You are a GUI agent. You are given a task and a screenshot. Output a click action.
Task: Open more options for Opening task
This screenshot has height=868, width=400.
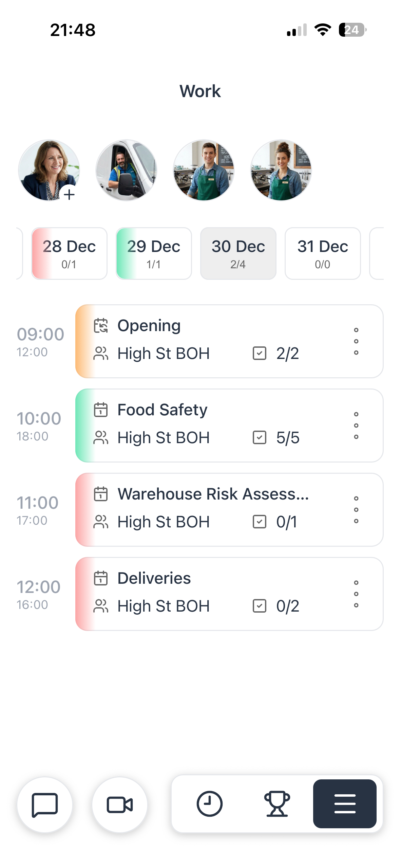(356, 341)
